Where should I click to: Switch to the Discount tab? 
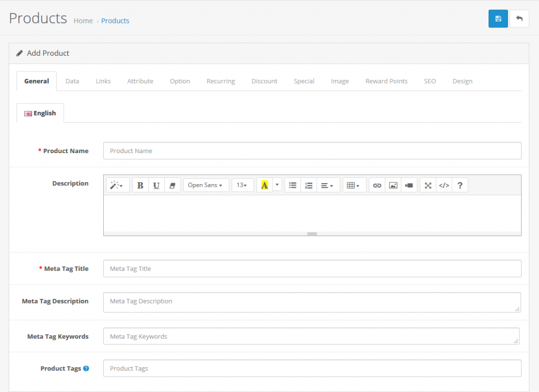click(x=264, y=81)
